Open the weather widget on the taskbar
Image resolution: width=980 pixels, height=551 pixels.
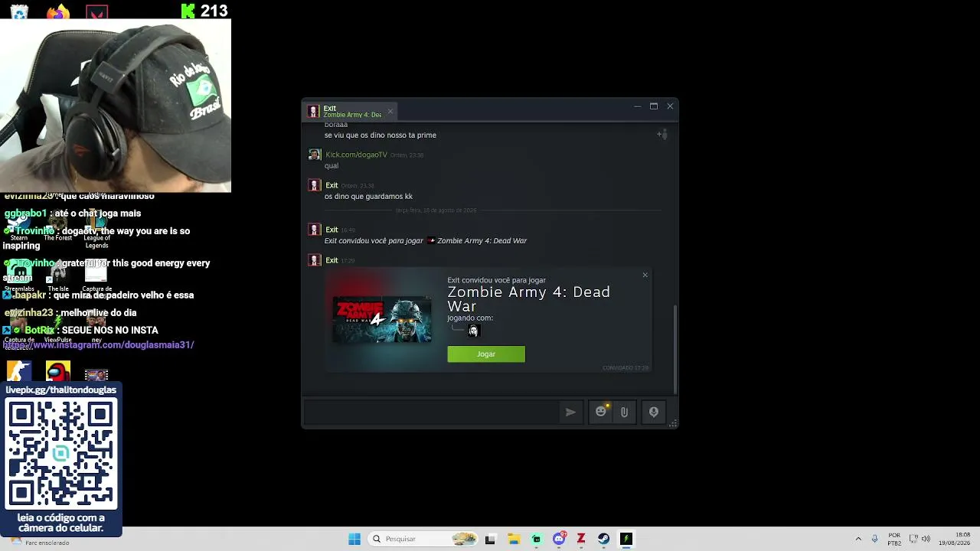tap(40, 542)
